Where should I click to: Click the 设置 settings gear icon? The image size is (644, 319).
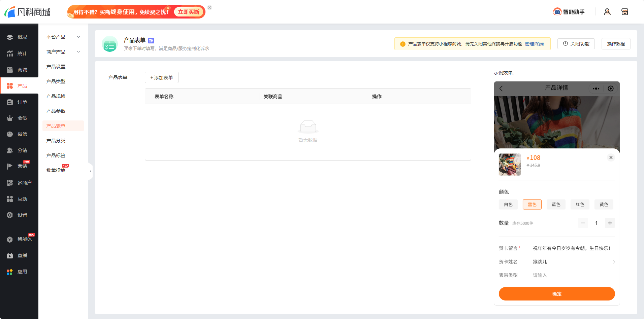click(x=10, y=215)
